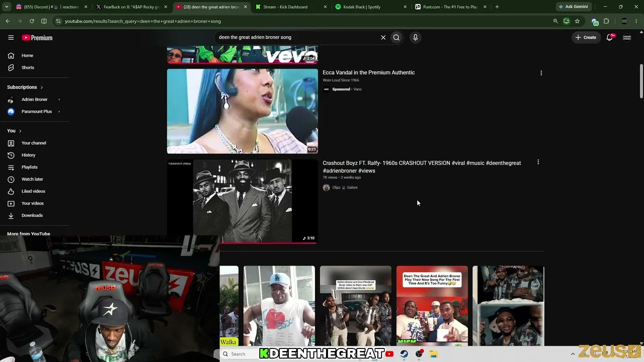Open the YouTube notifications bell

[x=609, y=37]
